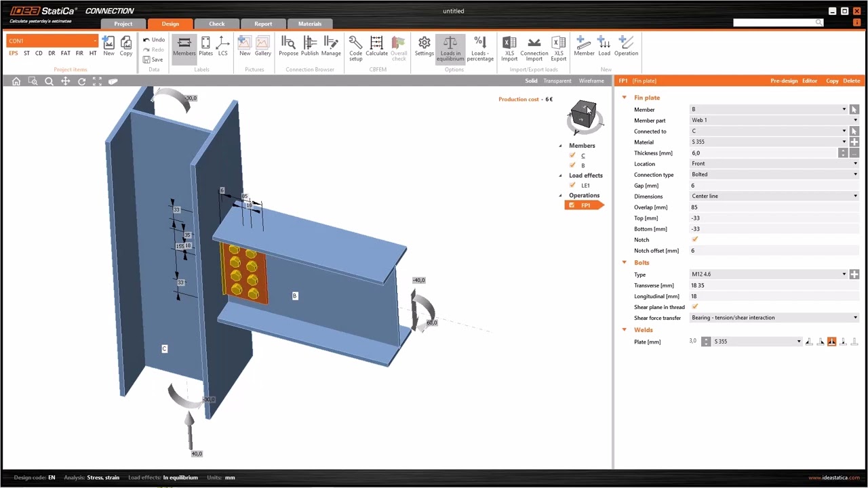The width and height of the screenshot is (868, 488).
Task: Click the New project item icon
Action: (x=108, y=46)
